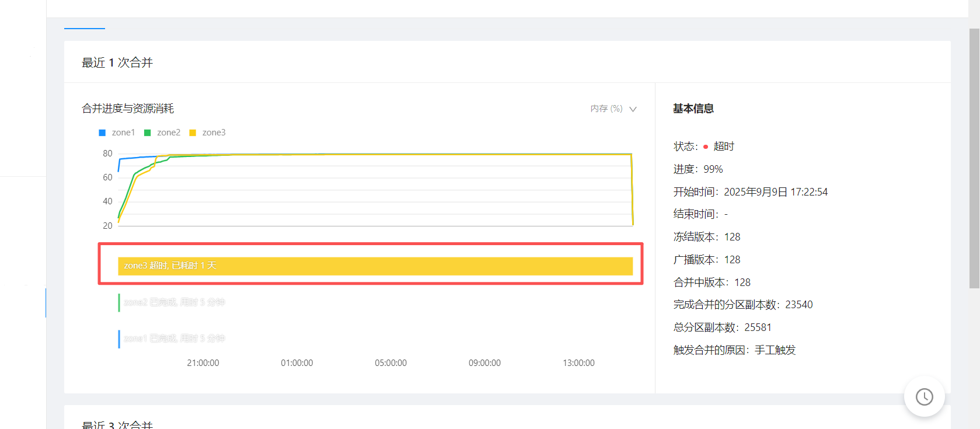Screen dimensions: 980x429
Task: Click the 开始时间 2025年9月9日 17:22:54 line
Action: tap(751, 192)
